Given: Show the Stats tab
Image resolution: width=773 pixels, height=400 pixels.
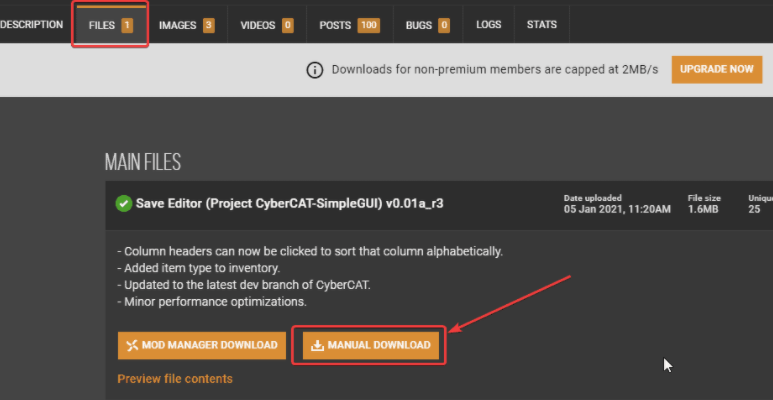Looking at the screenshot, I should [x=542, y=25].
